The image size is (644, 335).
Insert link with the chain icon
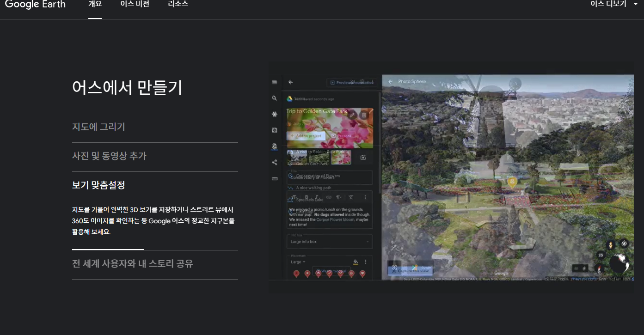coord(329,197)
